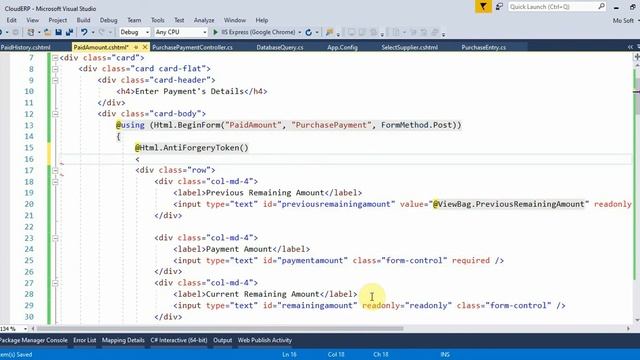Screen dimensions: 640x360
Task: Click the browser Refresh icon in toolbar
Action: [x=309, y=32]
